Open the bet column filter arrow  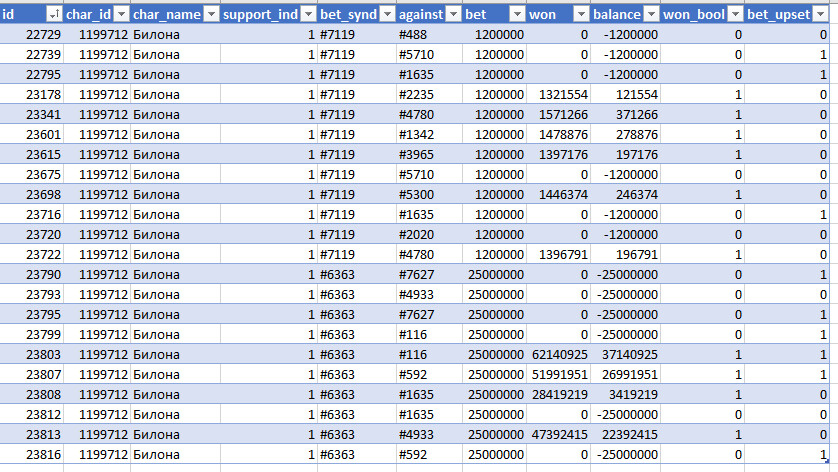(x=517, y=14)
